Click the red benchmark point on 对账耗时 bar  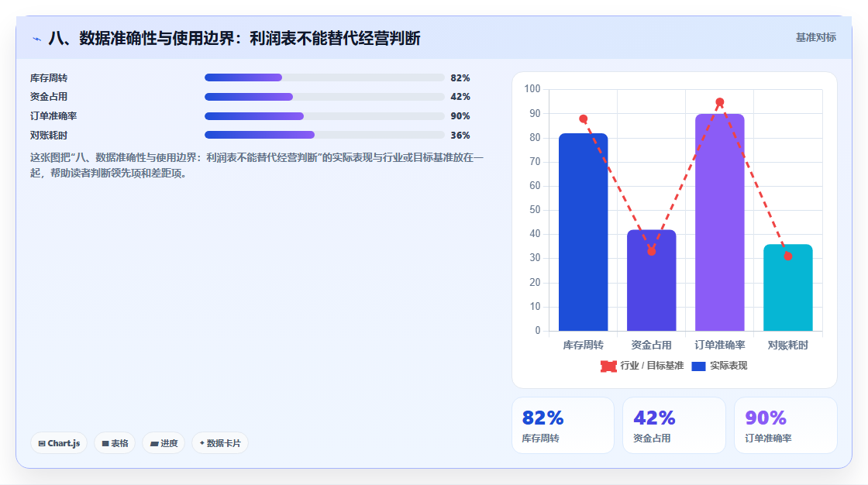pos(787,256)
